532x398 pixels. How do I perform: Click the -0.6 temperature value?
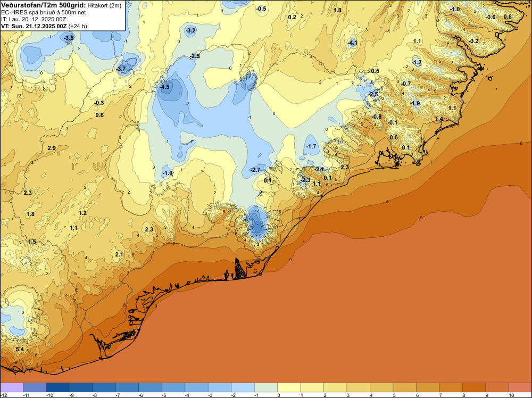coord(491,18)
